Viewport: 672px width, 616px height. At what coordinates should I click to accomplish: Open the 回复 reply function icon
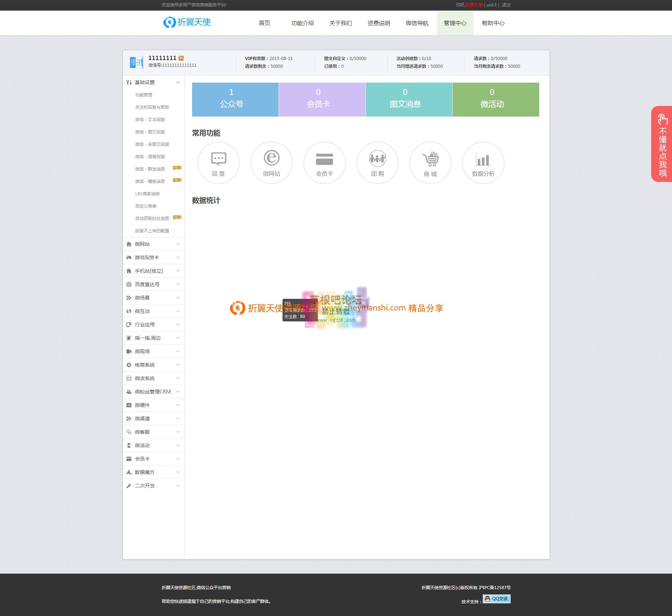tap(218, 163)
